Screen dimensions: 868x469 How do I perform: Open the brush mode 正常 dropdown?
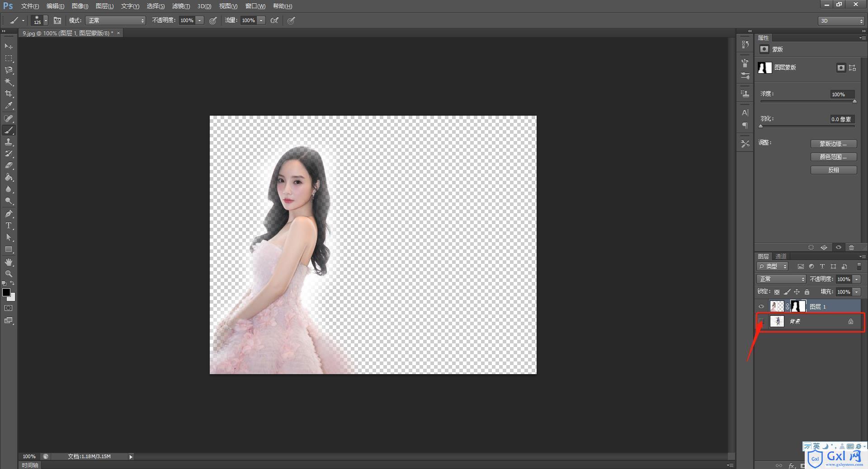116,20
